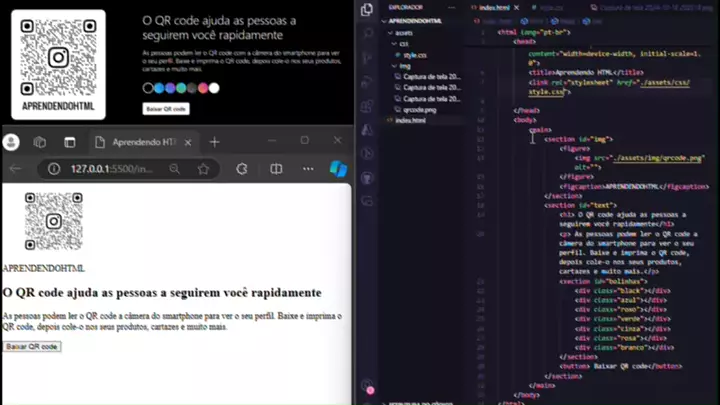720x405 pixels.
Task: View site information icon beside URL
Action: [55, 169]
